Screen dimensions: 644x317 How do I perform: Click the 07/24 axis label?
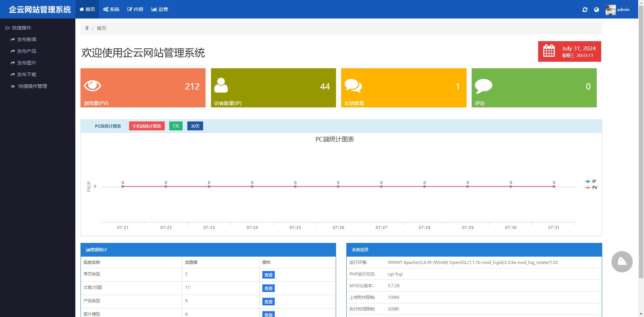pos(252,227)
